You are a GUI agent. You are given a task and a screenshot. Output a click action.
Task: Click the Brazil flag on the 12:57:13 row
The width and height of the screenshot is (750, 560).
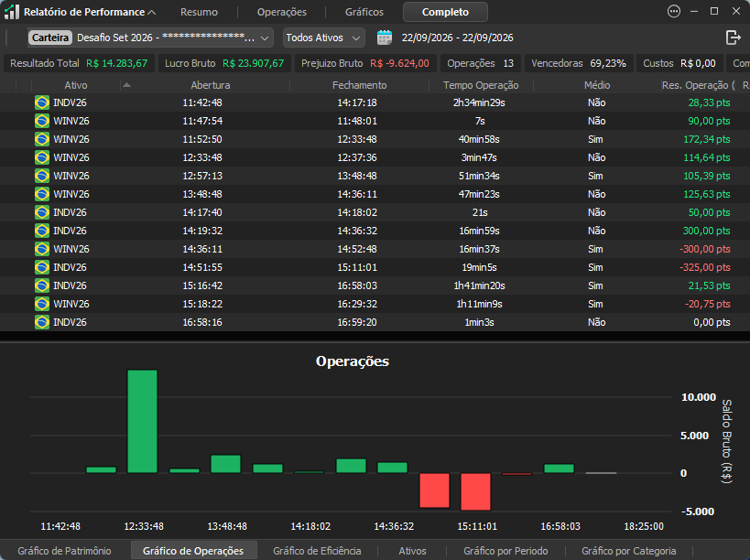(x=42, y=176)
